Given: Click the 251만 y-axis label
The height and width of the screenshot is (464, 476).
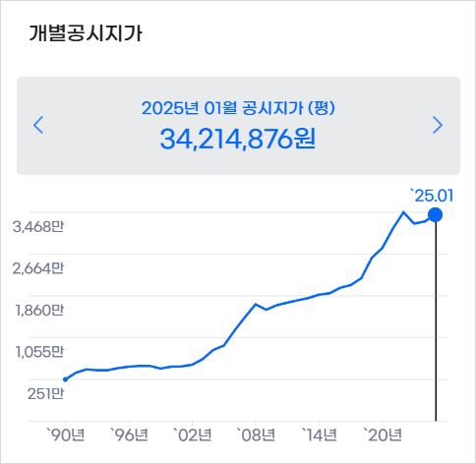Looking at the screenshot, I should 45,393.
